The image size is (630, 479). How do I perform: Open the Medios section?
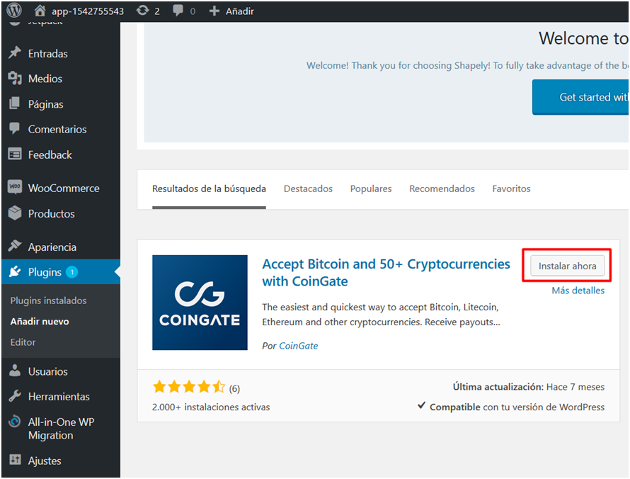pyautogui.click(x=45, y=79)
